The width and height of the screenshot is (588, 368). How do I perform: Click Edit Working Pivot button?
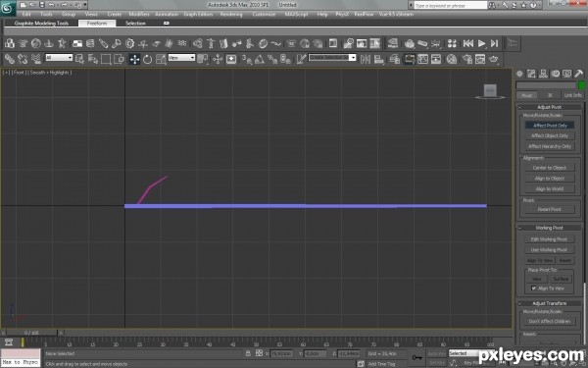coord(549,239)
